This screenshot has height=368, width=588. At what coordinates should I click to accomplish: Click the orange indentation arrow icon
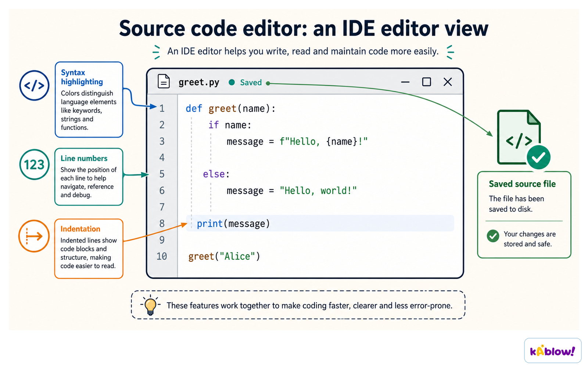coord(34,236)
